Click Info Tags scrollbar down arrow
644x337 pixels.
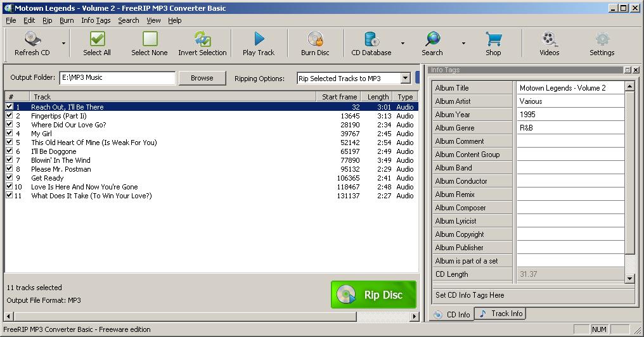pos(630,279)
